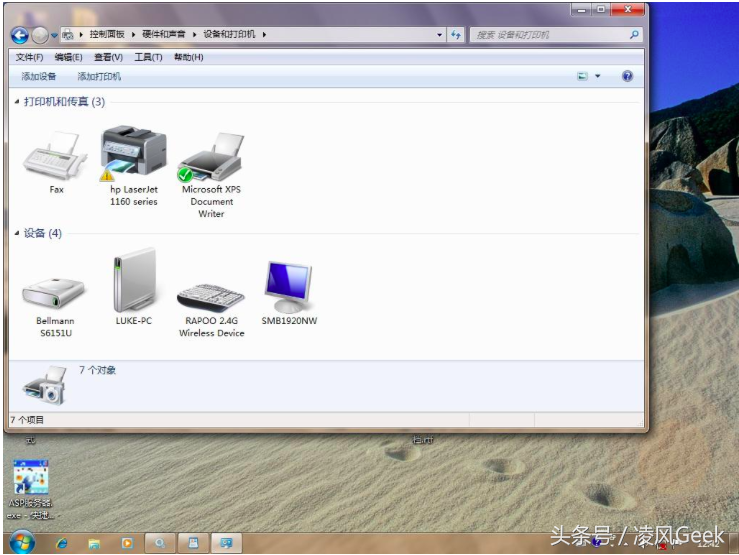Collapse the 打印机和传真 group
The height and width of the screenshot is (555, 739).
click(16, 102)
